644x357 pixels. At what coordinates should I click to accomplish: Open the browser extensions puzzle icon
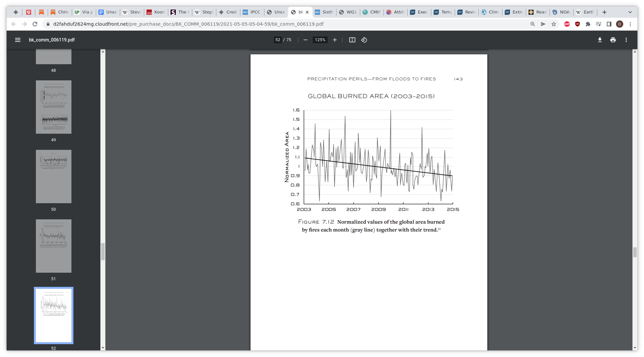[x=588, y=24]
